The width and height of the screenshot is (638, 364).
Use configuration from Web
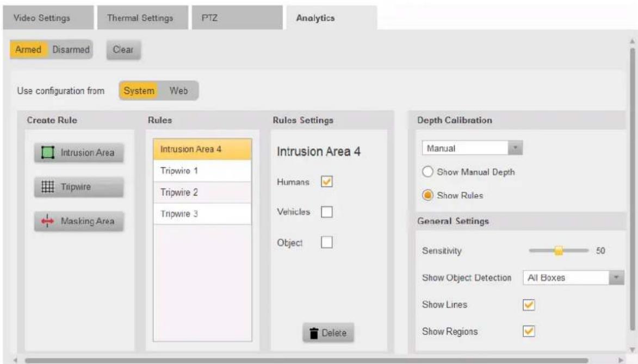point(178,91)
